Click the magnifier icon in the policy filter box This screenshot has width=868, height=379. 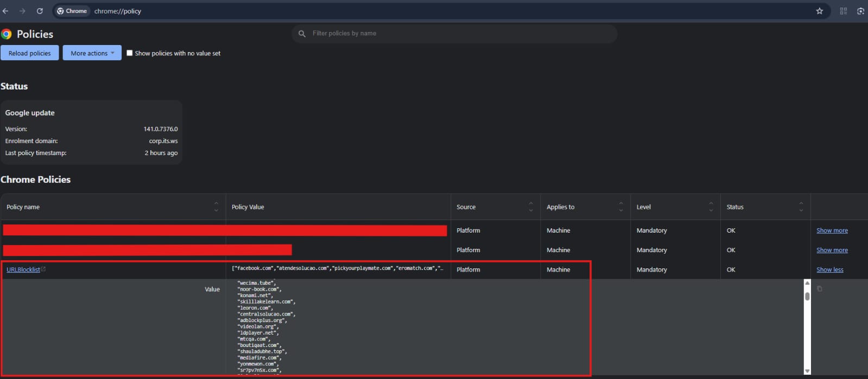[302, 34]
